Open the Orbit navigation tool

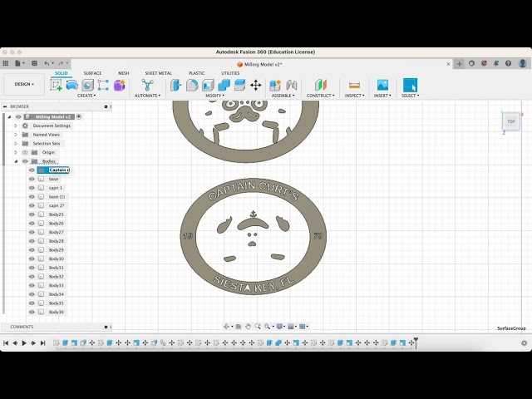226,327
